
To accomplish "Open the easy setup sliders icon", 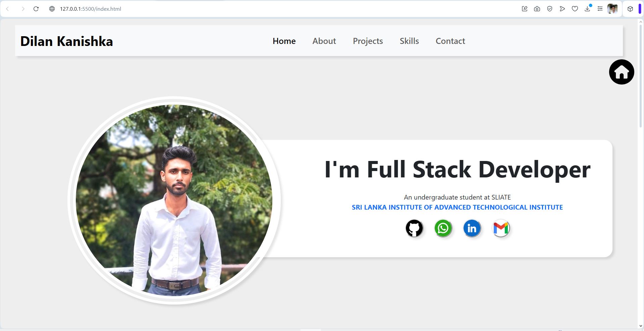I will pyautogui.click(x=600, y=9).
